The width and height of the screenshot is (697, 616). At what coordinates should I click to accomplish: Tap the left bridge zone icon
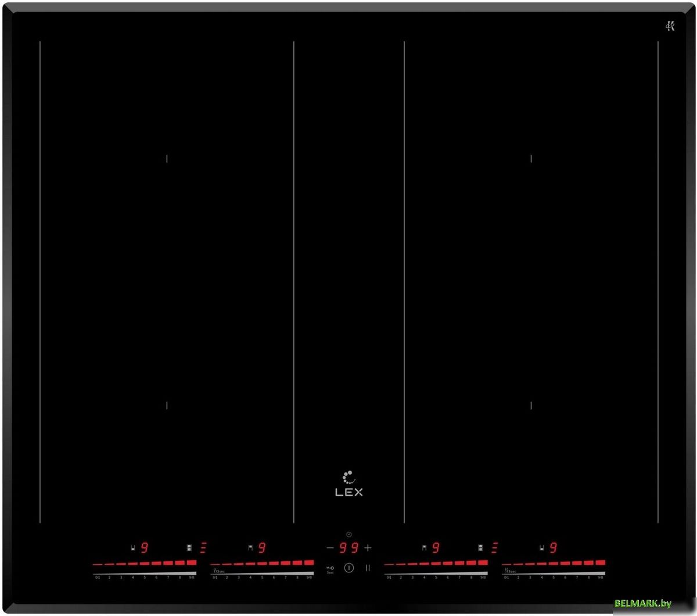pos(189,547)
